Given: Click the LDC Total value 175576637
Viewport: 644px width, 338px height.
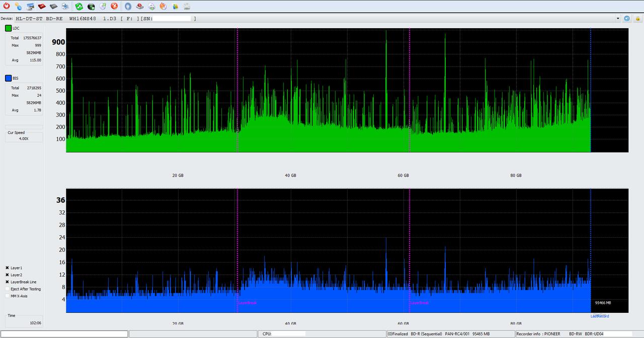Looking at the screenshot, I should pyautogui.click(x=32, y=38).
